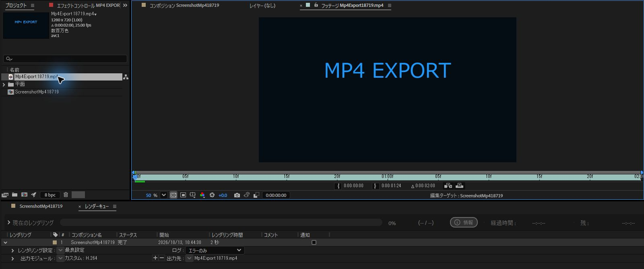Click In point timecode 0:00:00:00
Viewport: 644px width, 269px height.
click(x=353, y=186)
